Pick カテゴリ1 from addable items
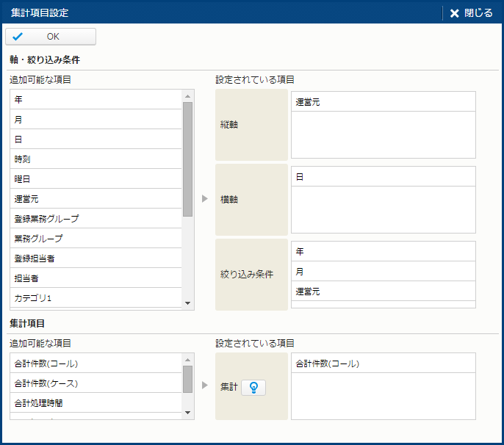504x445 pixels. click(x=96, y=297)
